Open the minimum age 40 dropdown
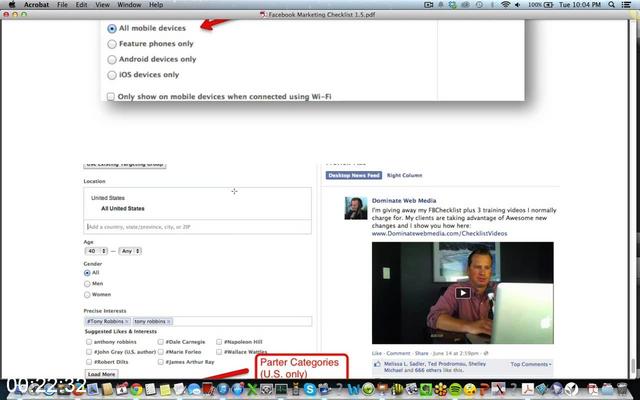 coord(96,251)
